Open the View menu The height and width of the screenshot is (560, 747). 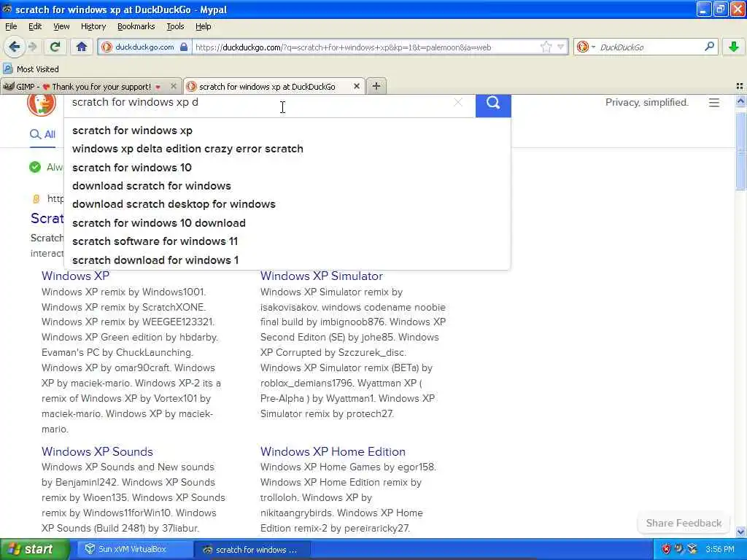click(x=61, y=26)
